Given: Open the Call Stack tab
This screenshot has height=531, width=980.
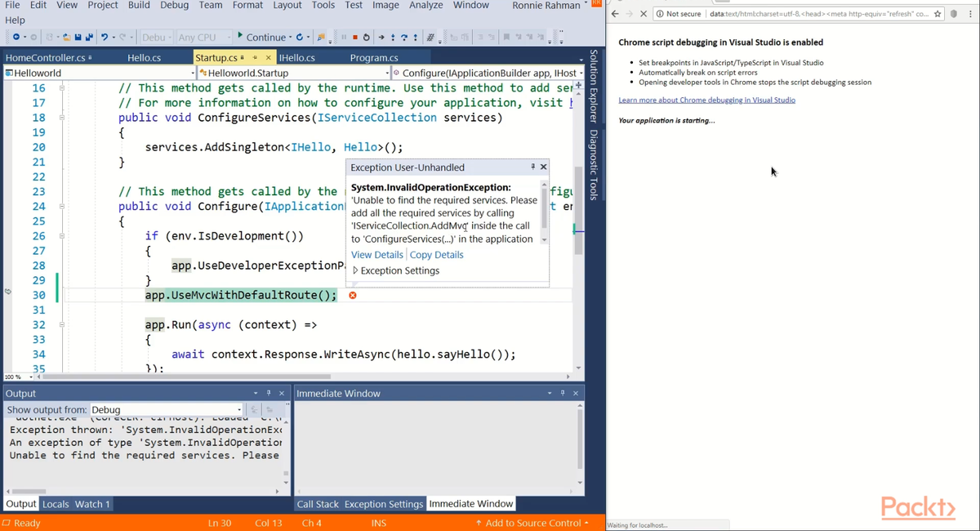Looking at the screenshot, I should point(318,504).
